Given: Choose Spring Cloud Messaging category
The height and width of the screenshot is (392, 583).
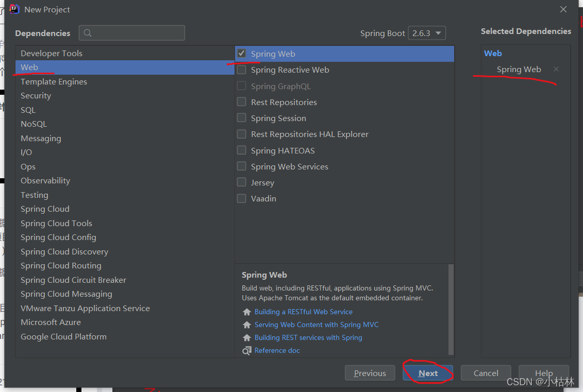Looking at the screenshot, I should point(125,294).
